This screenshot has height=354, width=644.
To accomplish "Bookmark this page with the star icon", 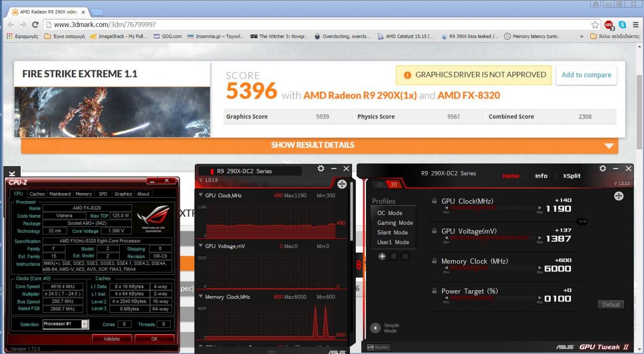I will click(x=595, y=25).
